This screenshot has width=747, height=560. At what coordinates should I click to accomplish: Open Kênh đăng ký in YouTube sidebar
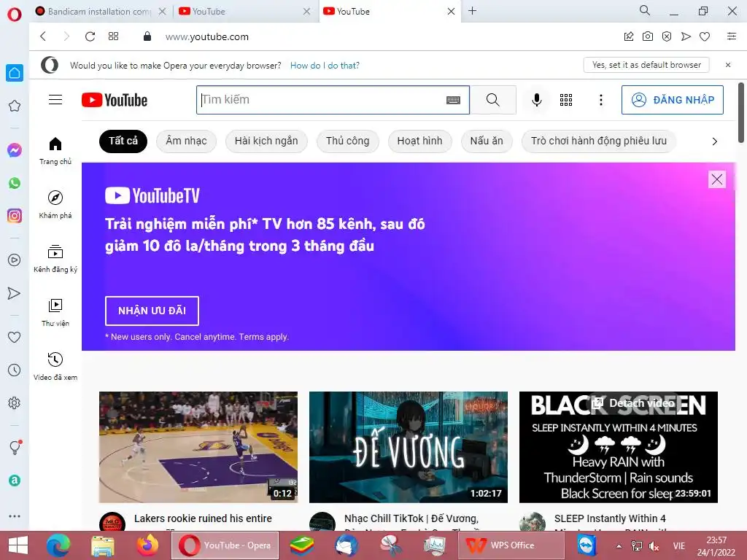[55, 259]
